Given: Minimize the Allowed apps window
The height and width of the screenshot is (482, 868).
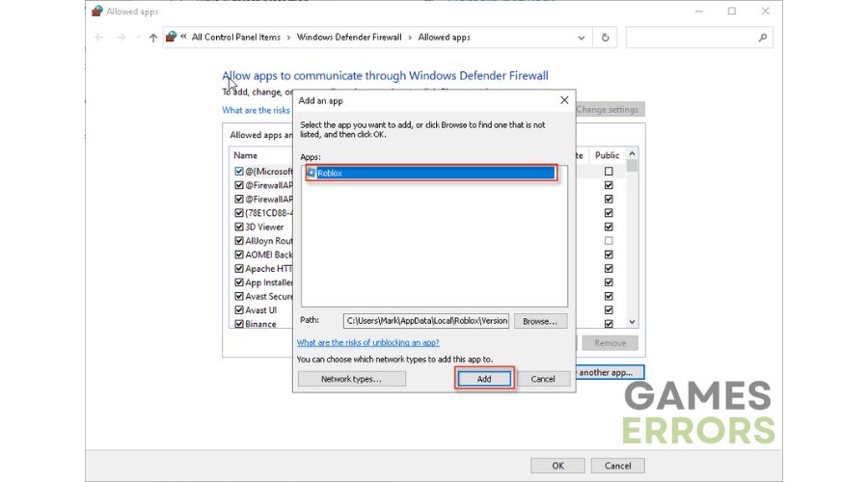Looking at the screenshot, I should [699, 11].
